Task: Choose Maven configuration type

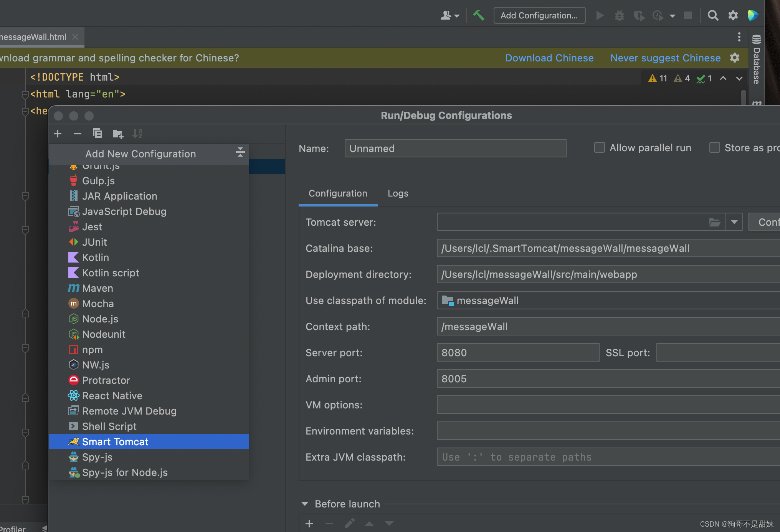Action: click(149, 288)
